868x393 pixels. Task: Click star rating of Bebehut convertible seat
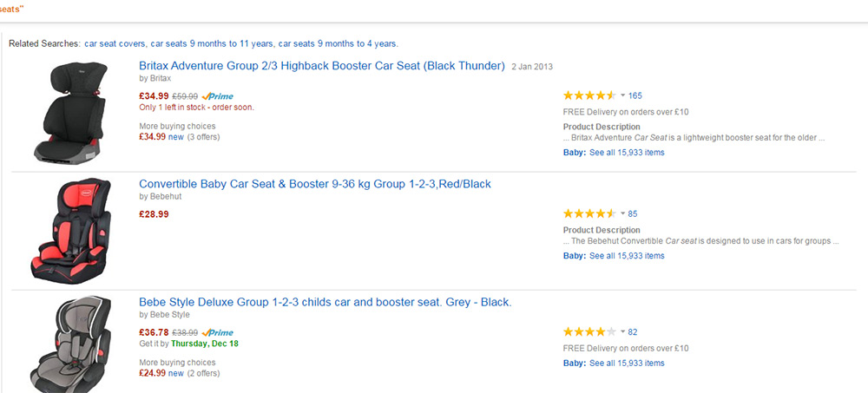(589, 213)
